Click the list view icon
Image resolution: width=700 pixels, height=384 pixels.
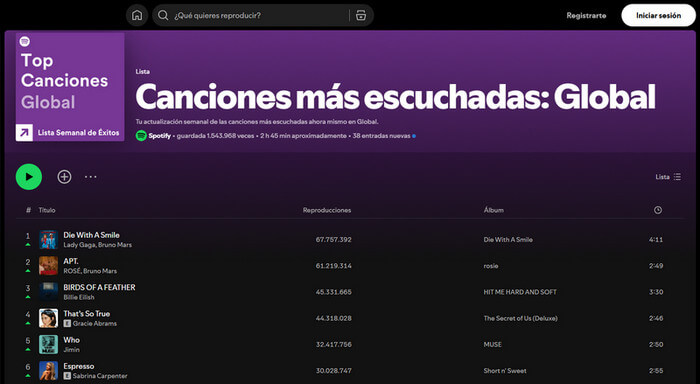click(x=677, y=177)
